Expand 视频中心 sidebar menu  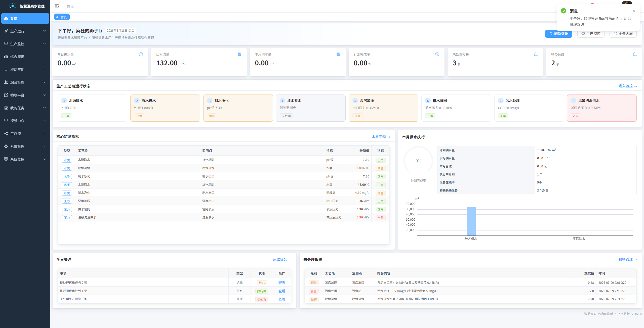[x=25, y=121]
